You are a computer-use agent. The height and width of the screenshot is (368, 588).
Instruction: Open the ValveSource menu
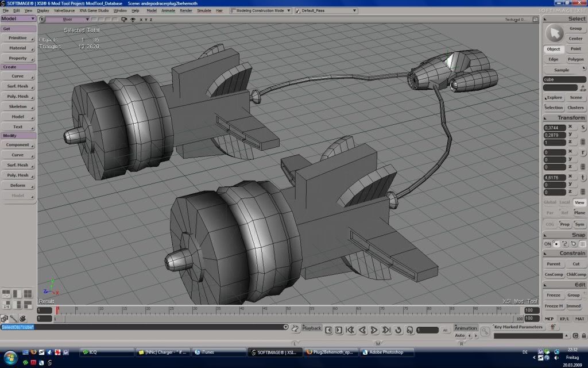click(64, 10)
